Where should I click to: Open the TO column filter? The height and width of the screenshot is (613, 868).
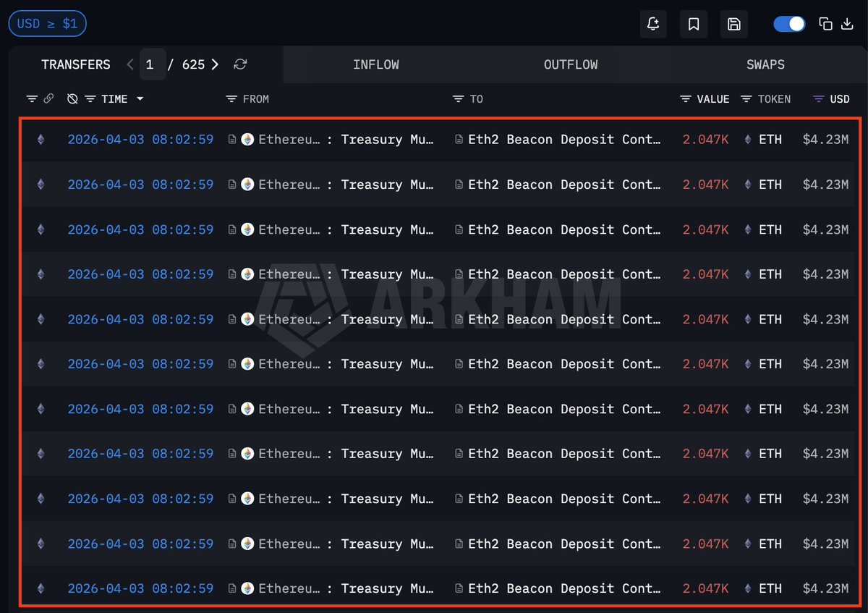click(x=458, y=98)
